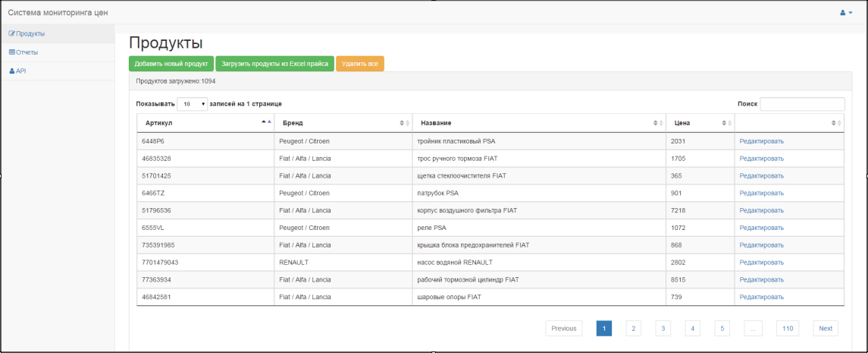Viewport: 868px width, 353px height.
Task: Click Редактировать for article 6448P6
Action: [x=761, y=141]
